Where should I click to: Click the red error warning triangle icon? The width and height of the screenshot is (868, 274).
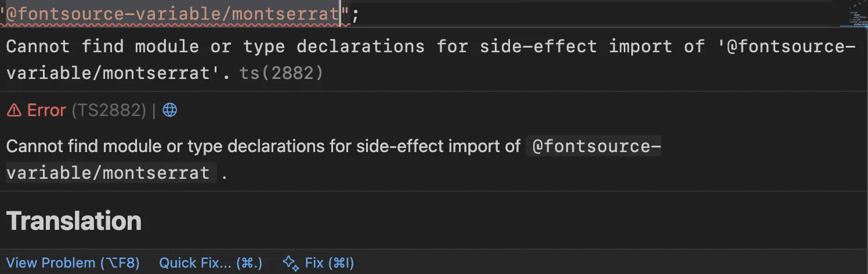pyautogui.click(x=14, y=110)
